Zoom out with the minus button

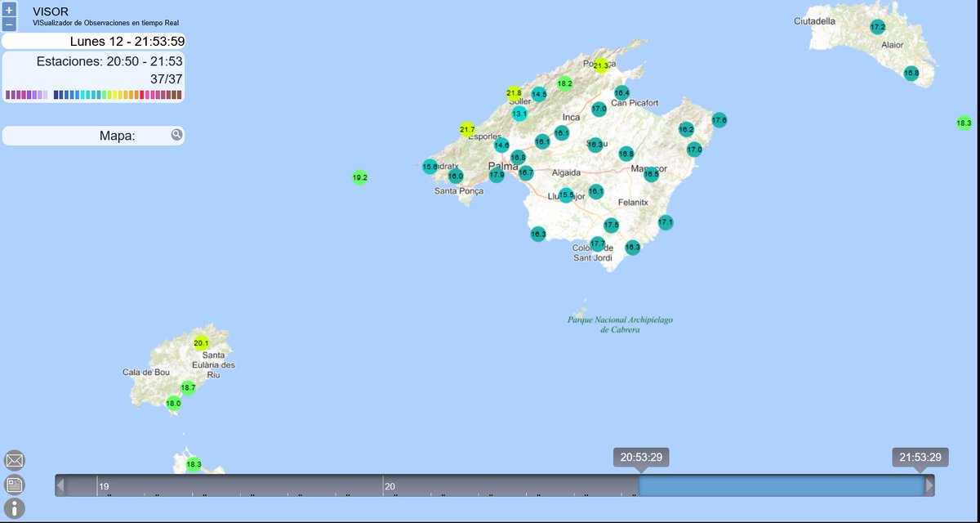click(x=9, y=25)
